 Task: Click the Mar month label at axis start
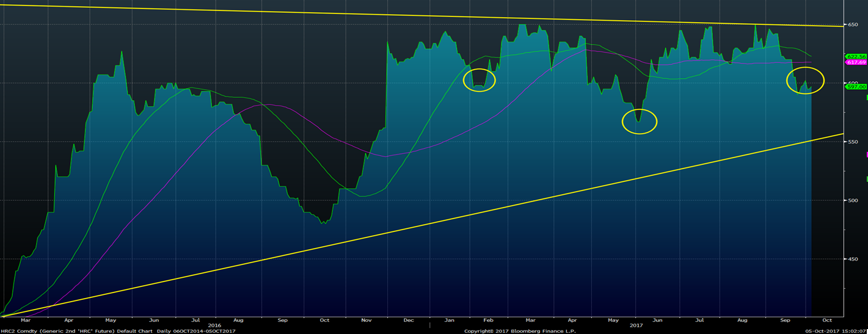click(x=26, y=319)
